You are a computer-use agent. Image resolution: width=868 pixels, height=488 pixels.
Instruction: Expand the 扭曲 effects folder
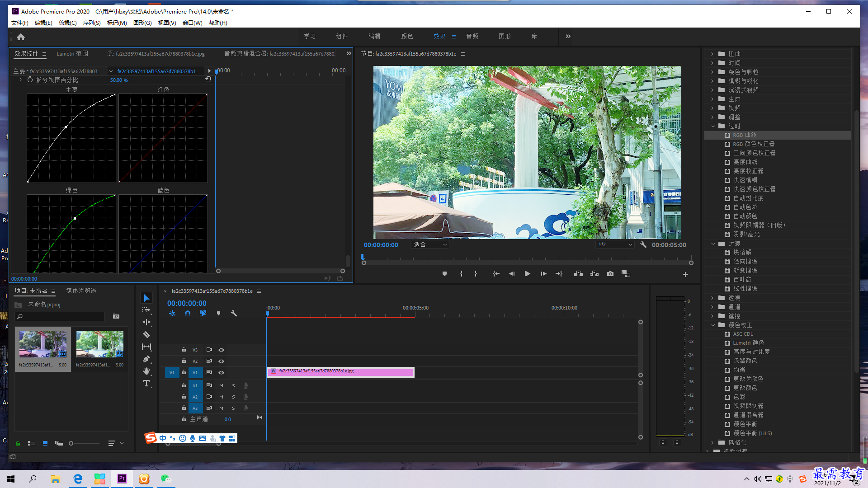click(x=712, y=54)
